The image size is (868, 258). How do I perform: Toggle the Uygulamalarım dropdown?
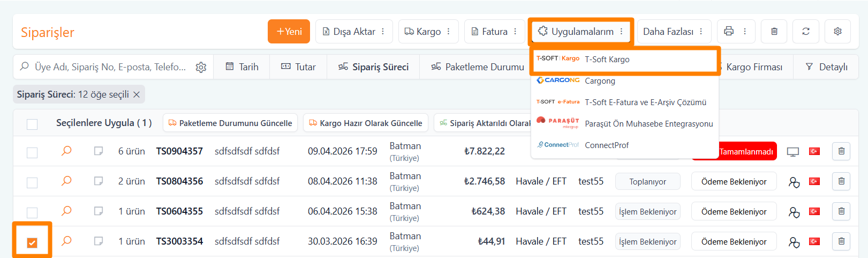[x=581, y=32]
